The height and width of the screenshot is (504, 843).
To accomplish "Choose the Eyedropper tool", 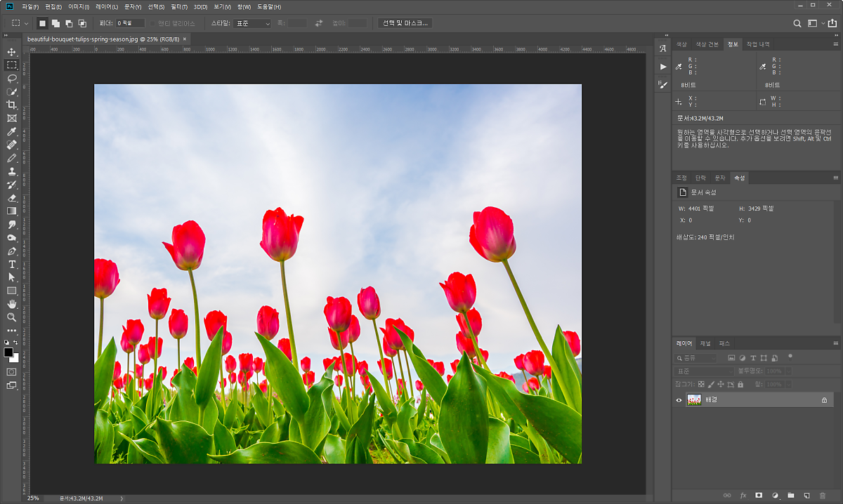I will pos(12,131).
